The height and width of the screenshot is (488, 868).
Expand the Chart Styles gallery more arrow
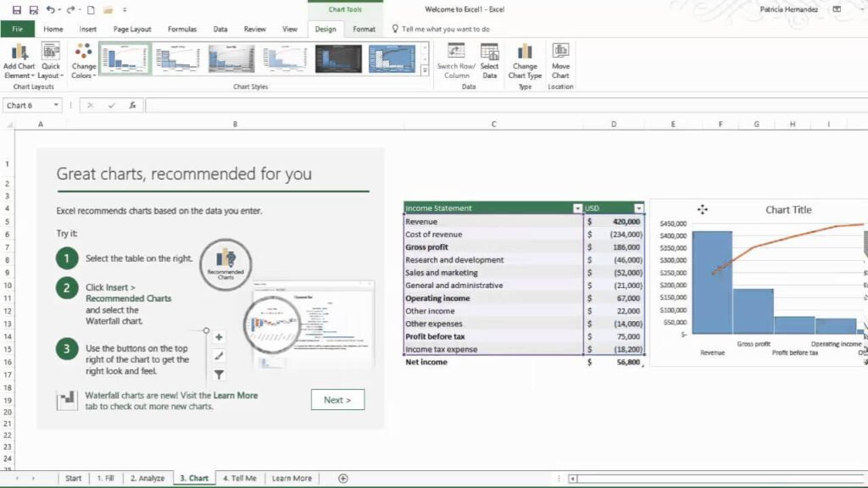[425, 70]
